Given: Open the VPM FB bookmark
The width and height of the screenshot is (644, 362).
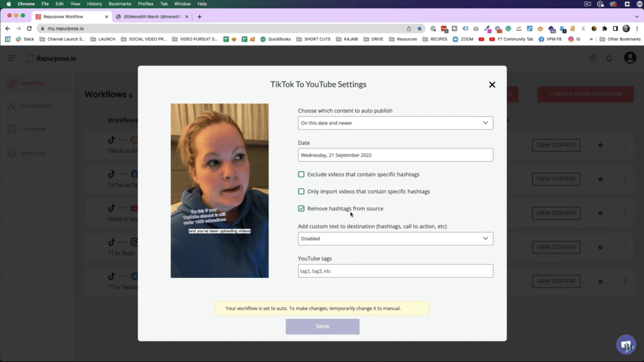Looking at the screenshot, I should [550, 39].
